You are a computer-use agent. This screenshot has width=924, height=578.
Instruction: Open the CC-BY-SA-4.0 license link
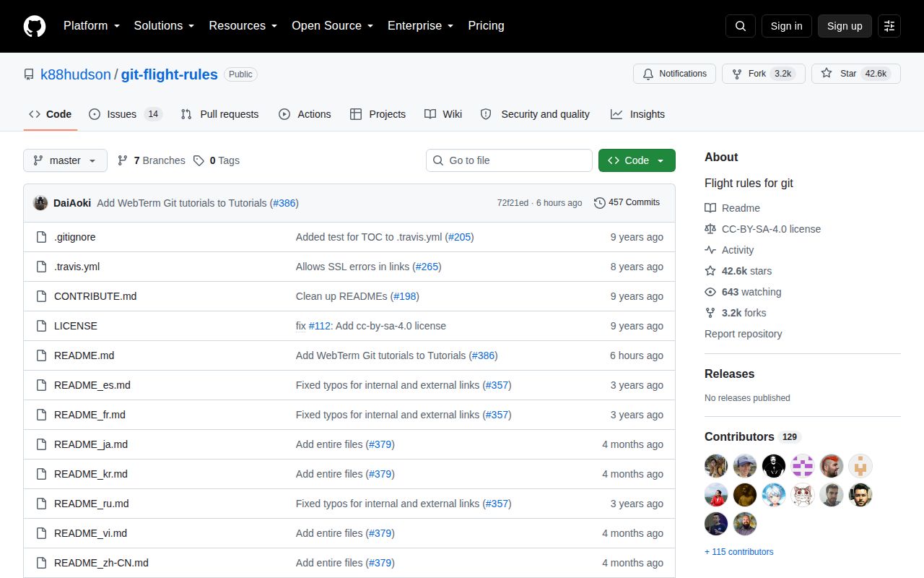(762, 229)
